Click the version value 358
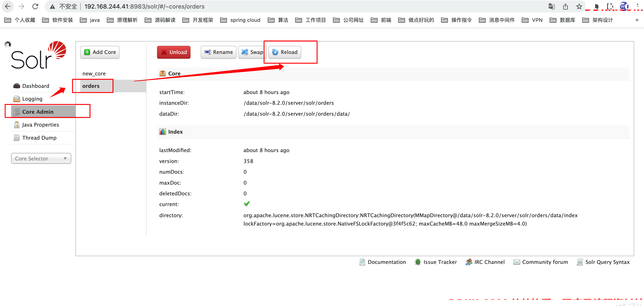Image resolution: width=644 pixels, height=308 pixels. pos(248,161)
